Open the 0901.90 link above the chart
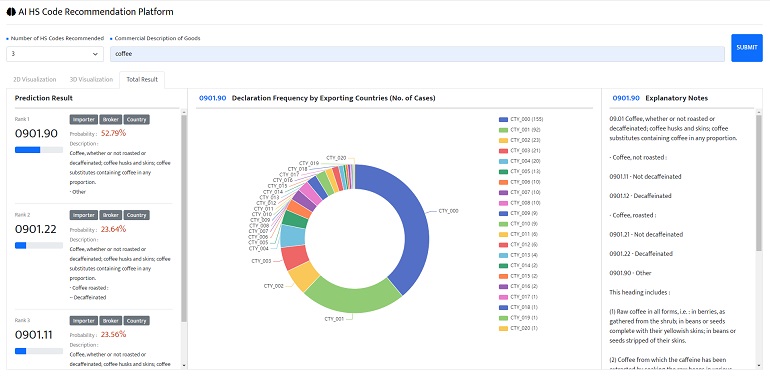770x376 pixels. pos(213,98)
